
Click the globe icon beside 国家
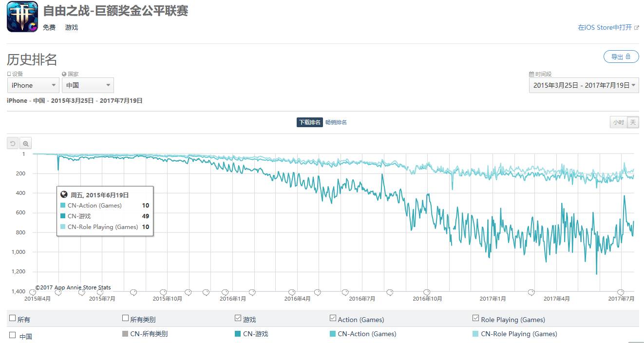point(64,74)
